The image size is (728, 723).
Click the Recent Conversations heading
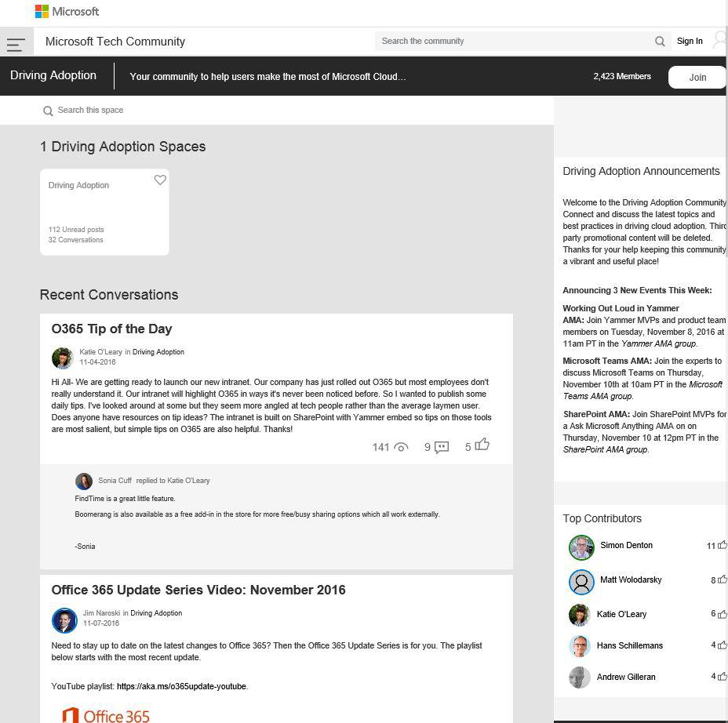click(109, 295)
